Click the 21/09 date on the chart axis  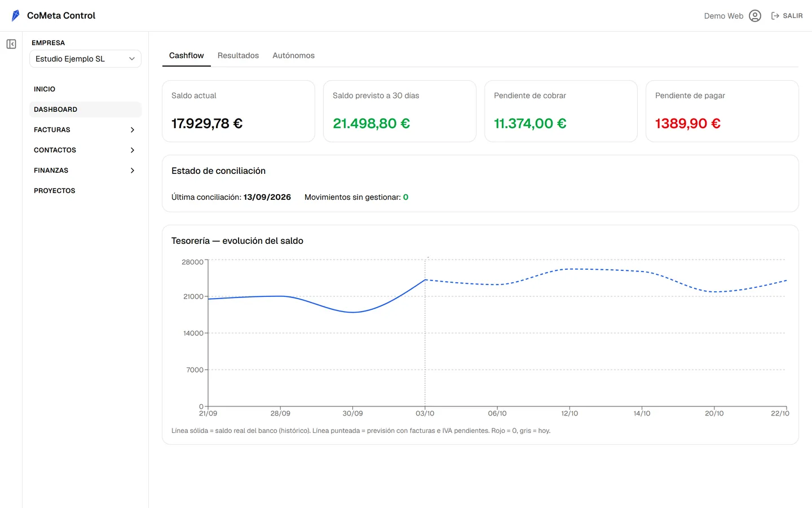[208, 413]
